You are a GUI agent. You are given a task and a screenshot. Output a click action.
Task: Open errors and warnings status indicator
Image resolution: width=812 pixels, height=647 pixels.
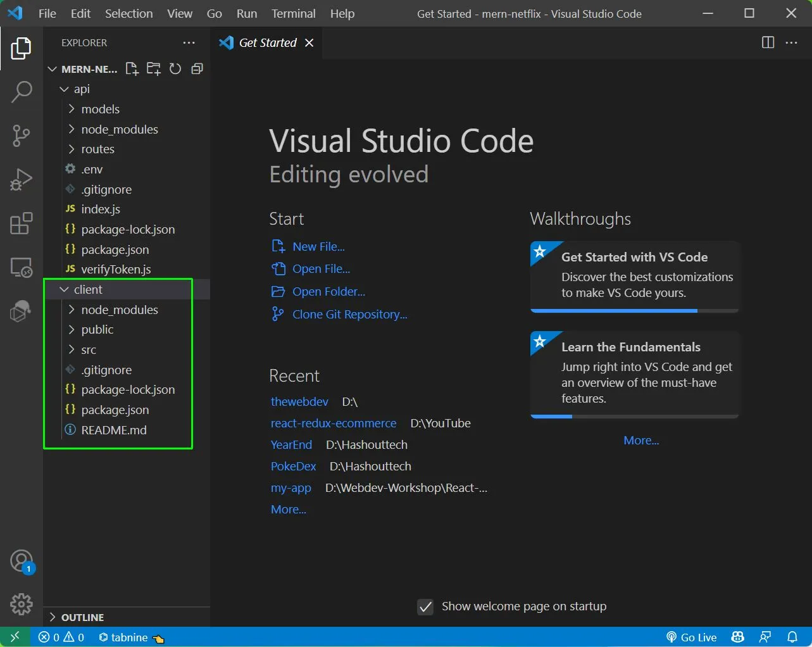coord(61,638)
